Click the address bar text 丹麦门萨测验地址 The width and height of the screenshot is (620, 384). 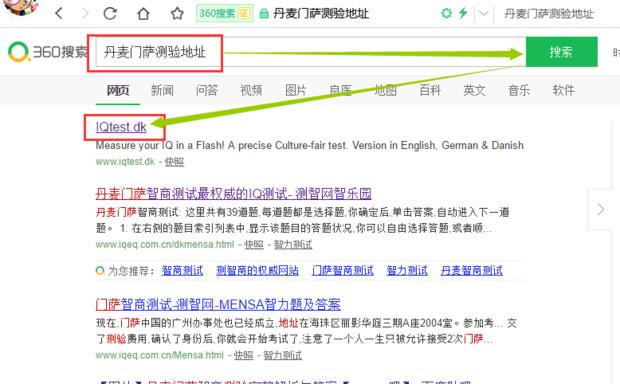pyautogui.click(x=321, y=13)
